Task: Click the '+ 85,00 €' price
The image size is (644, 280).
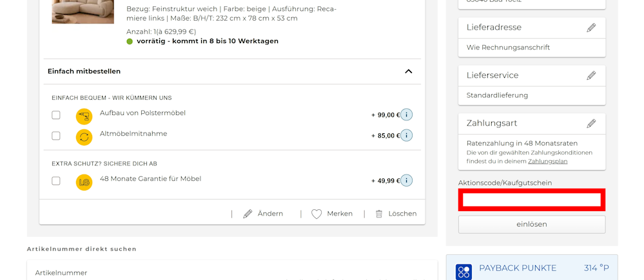Action: click(385, 136)
